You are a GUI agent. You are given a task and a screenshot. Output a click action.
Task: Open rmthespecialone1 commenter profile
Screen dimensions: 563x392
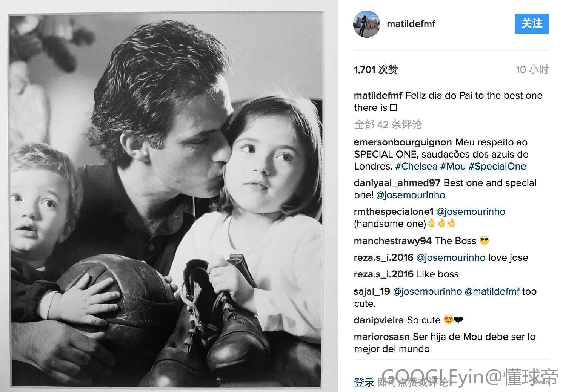[394, 211]
